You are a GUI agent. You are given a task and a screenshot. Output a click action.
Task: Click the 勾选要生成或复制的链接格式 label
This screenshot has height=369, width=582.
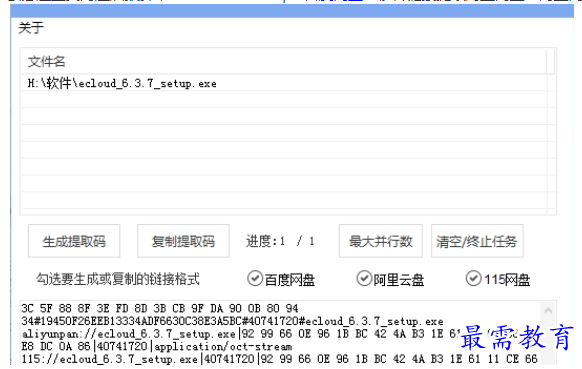click(x=118, y=279)
